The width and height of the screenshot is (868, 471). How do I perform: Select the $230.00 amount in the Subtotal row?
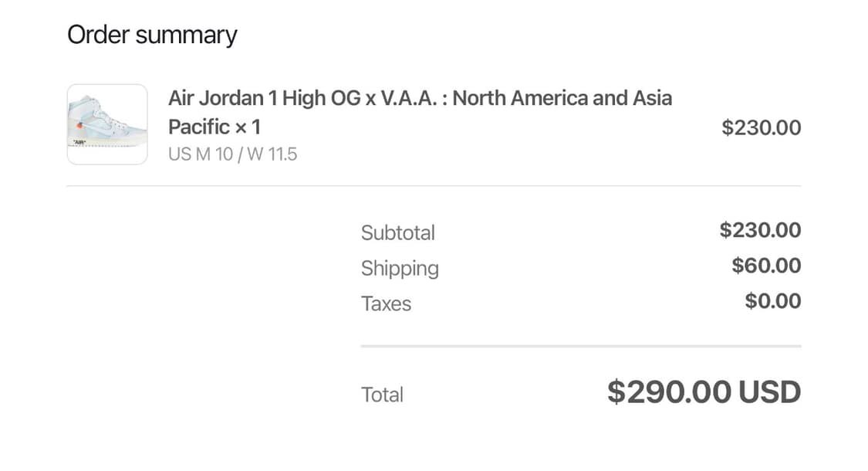click(760, 230)
